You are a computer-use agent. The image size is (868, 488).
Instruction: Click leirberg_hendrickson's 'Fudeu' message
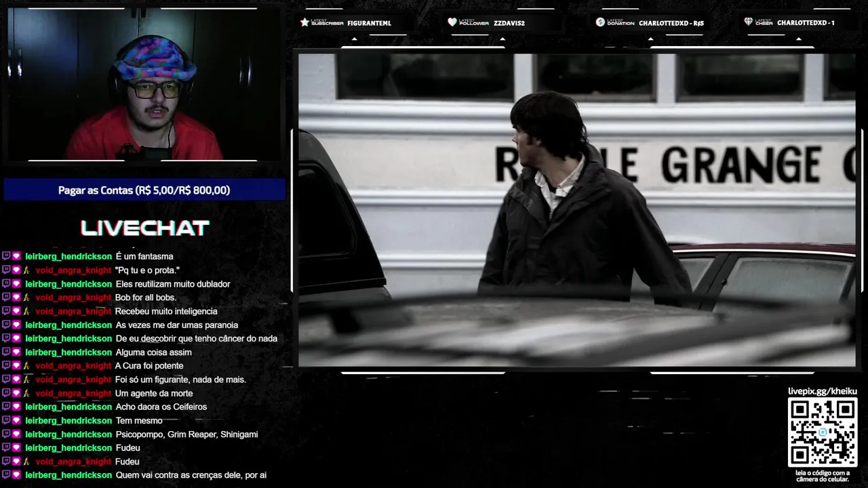pos(128,448)
